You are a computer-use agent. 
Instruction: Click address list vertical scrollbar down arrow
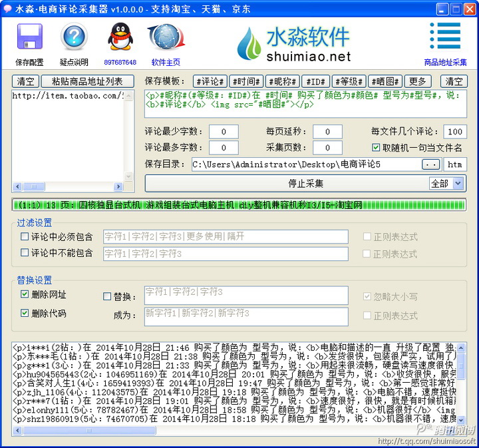(x=128, y=176)
